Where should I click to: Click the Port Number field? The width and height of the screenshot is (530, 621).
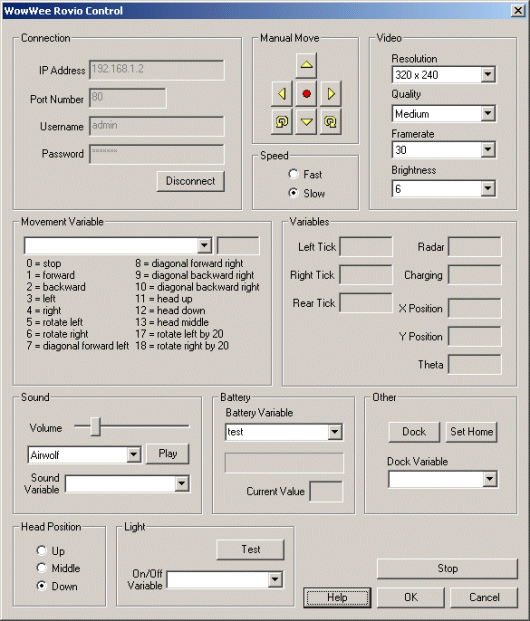click(128, 98)
